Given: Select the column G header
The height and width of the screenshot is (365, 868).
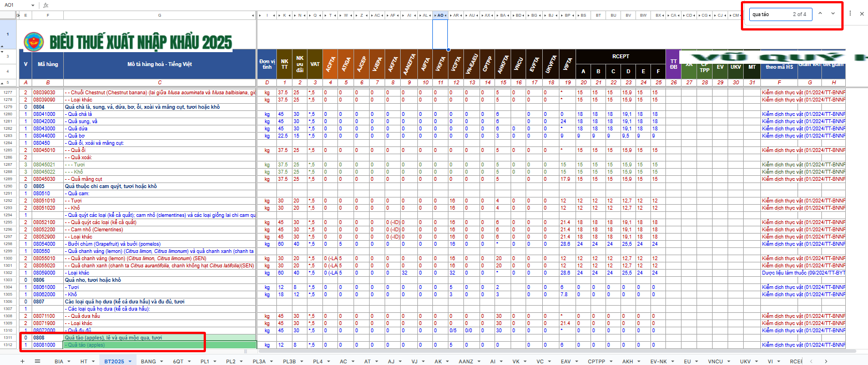Looking at the screenshot, I should pos(160,16).
